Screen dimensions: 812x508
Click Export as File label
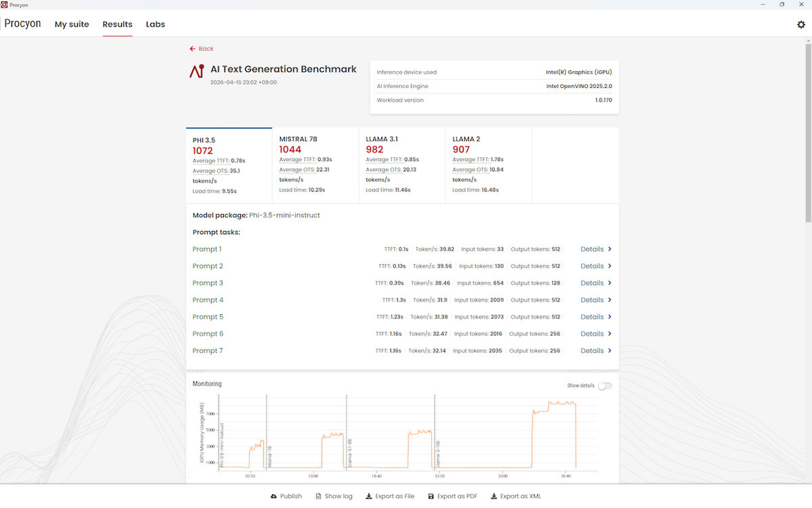394,496
